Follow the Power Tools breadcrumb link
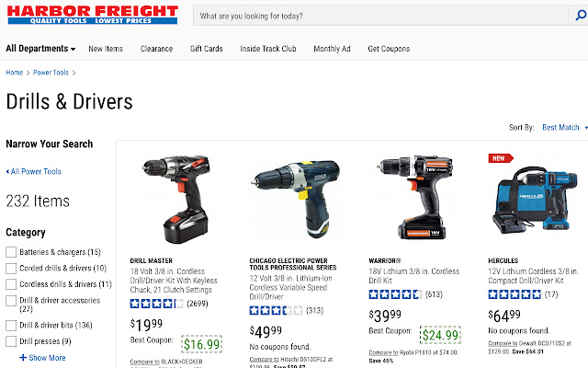 (51, 73)
